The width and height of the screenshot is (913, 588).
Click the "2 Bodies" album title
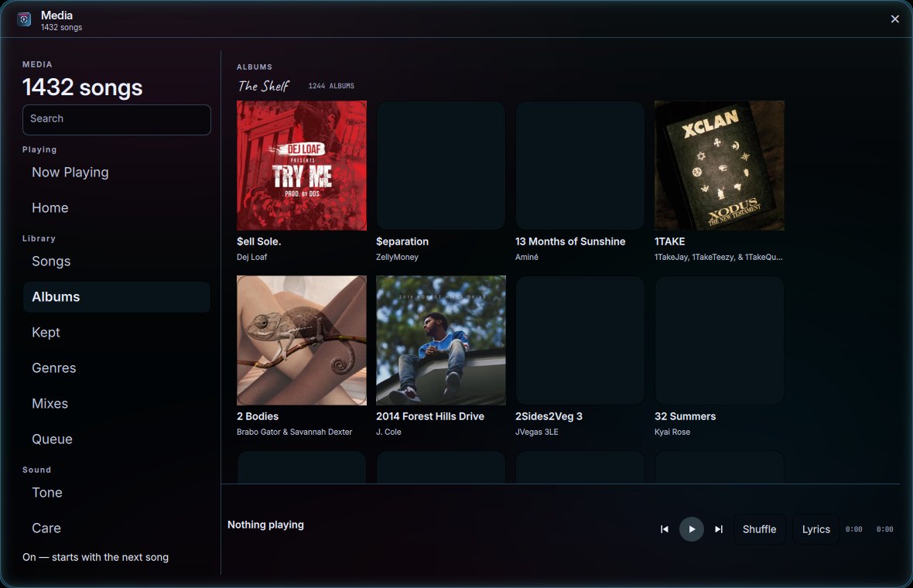pos(258,416)
